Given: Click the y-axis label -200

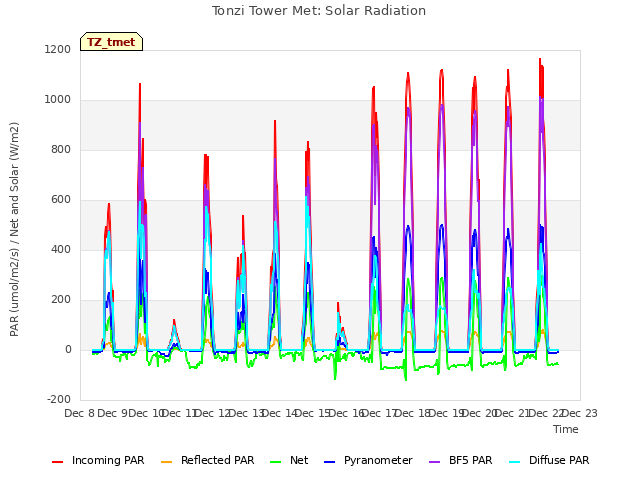Looking at the screenshot, I should [x=59, y=399].
